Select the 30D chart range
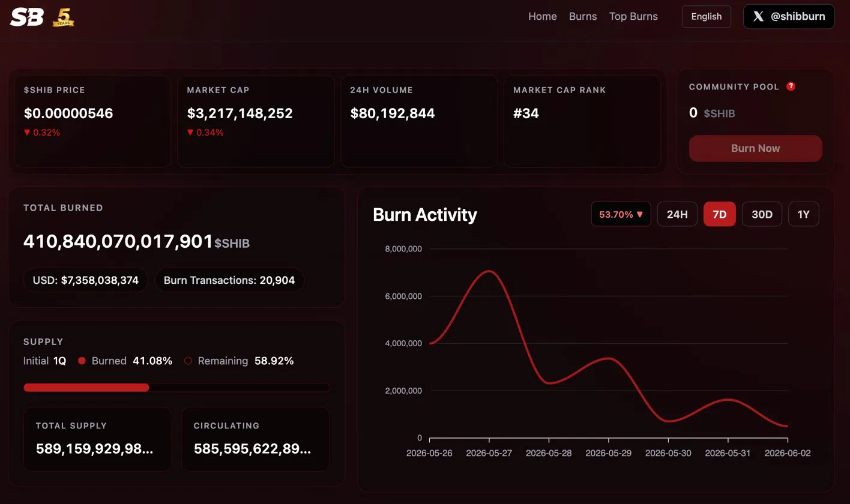This screenshot has height=504, width=850. (x=762, y=214)
